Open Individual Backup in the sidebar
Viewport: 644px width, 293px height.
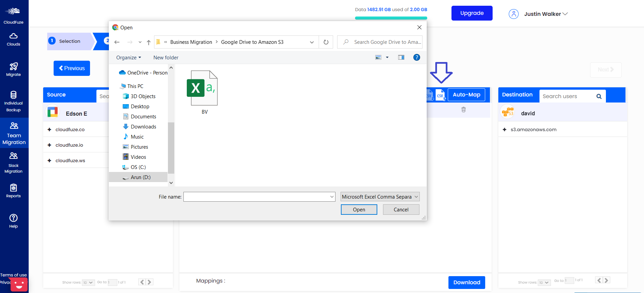pyautogui.click(x=13, y=101)
